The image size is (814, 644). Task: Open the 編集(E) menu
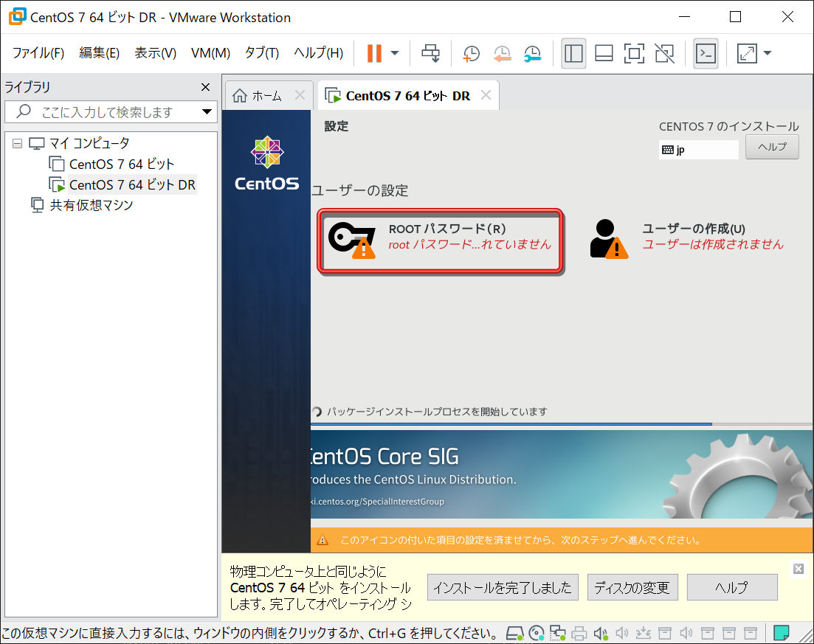point(99,53)
